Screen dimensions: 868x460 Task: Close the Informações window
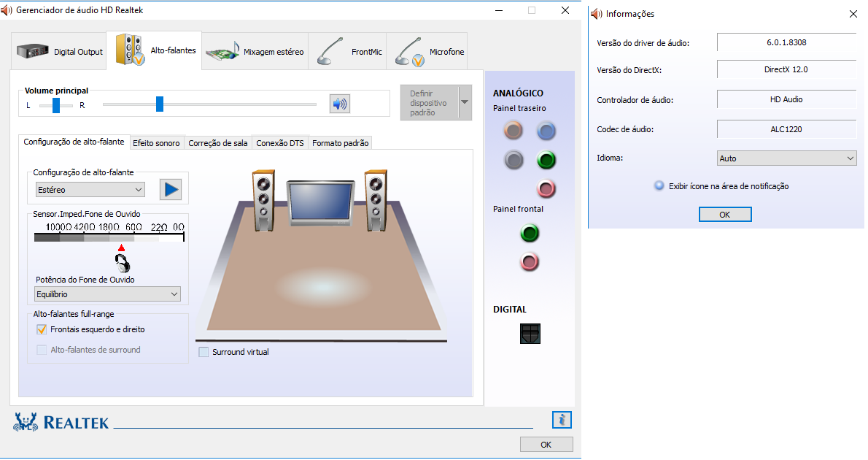coord(853,14)
